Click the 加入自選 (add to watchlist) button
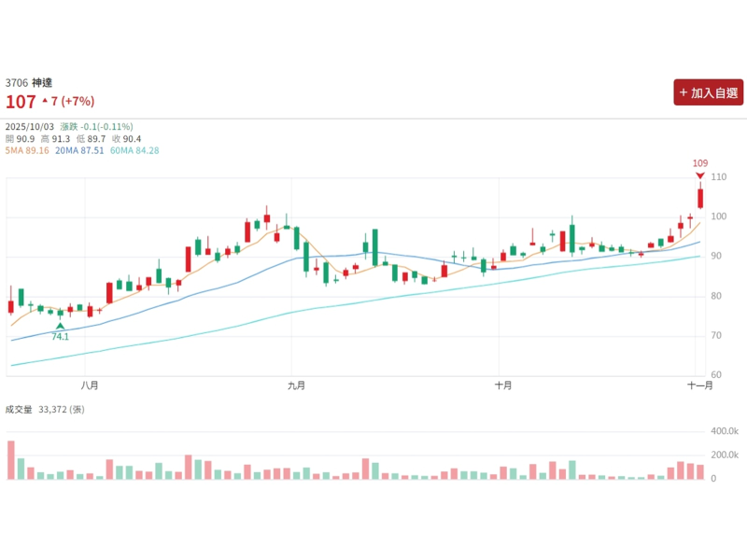This screenshot has width=747, height=560. pos(709,92)
